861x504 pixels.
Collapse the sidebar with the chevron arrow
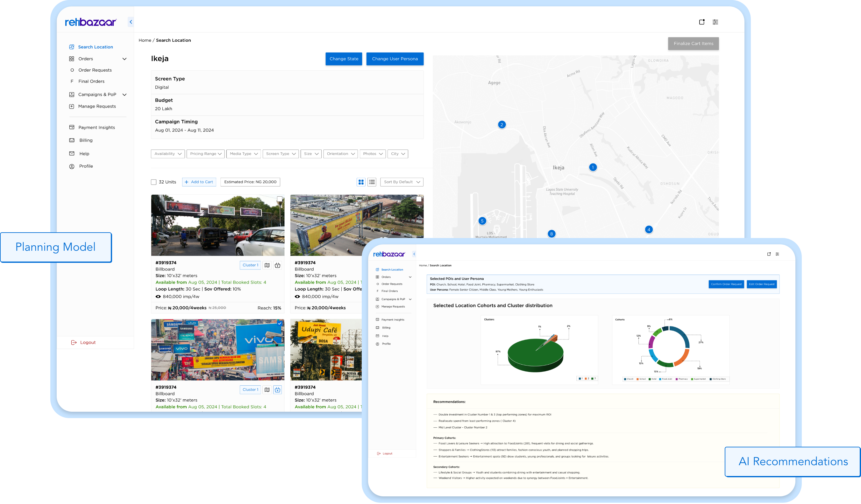(131, 22)
